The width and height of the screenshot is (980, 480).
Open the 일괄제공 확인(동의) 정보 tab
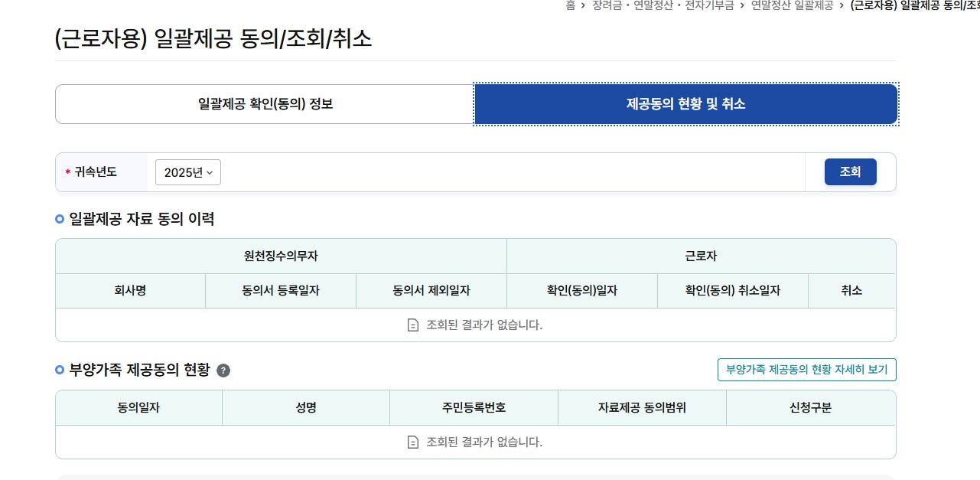click(265, 104)
